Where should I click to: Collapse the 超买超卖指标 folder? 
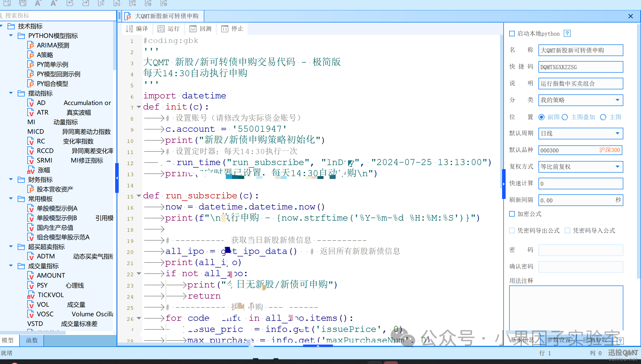pyautogui.click(x=11, y=246)
